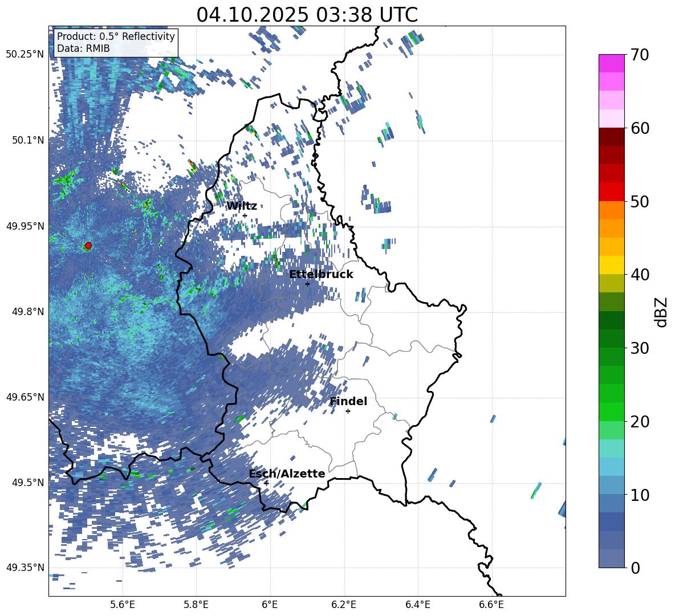Screen dimensions: 675x616
Task: Click the 6.6°E longitude label
Action: [x=491, y=605]
